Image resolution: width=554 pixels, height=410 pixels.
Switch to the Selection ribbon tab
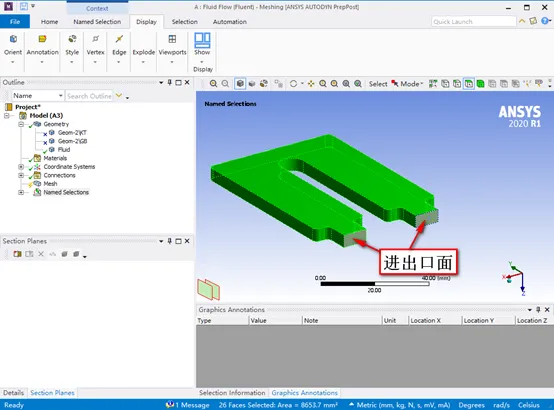184,22
